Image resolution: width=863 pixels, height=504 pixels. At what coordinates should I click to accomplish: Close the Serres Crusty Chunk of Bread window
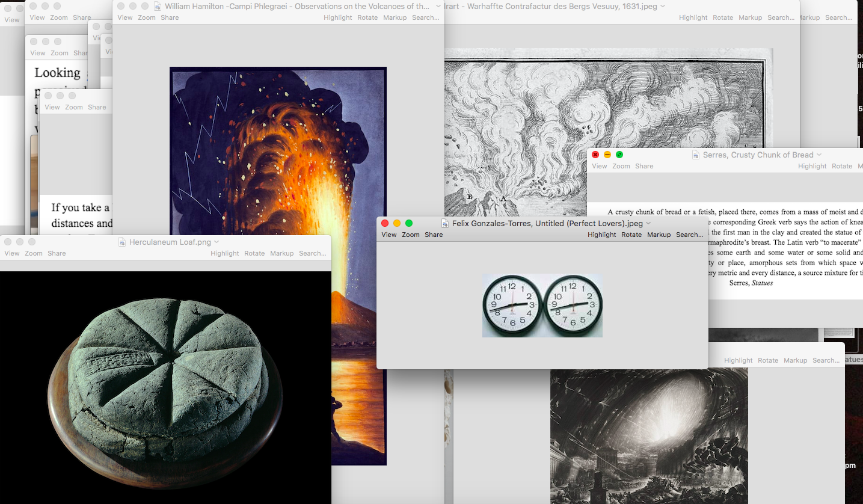click(595, 155)
